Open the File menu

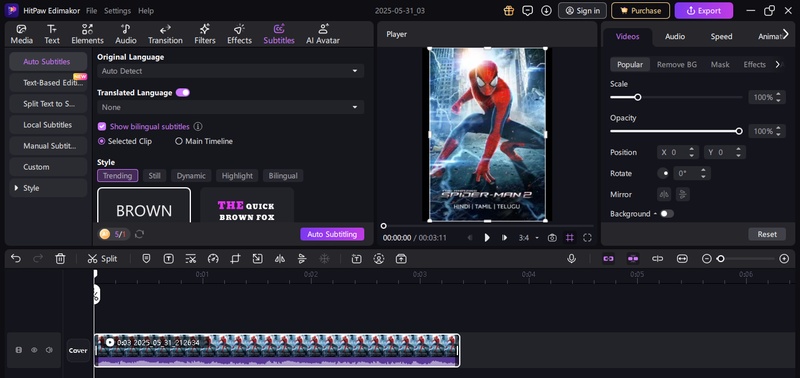coord(91,11)
